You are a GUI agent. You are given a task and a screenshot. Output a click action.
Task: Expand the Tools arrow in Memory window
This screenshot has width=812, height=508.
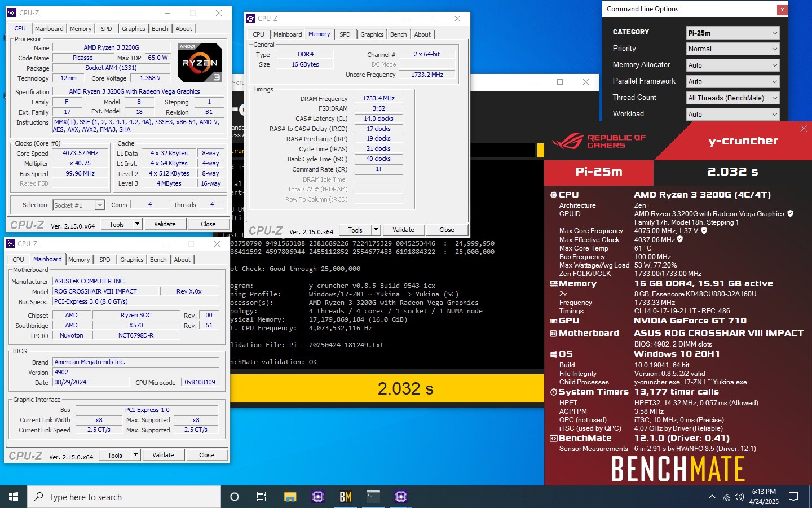[x=376, y=230]
